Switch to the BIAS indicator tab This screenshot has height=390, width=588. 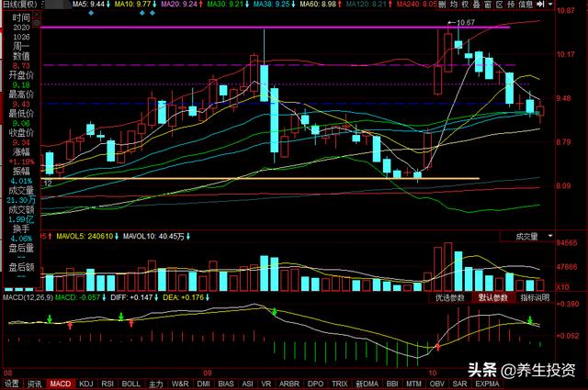(x=226, y=384)
